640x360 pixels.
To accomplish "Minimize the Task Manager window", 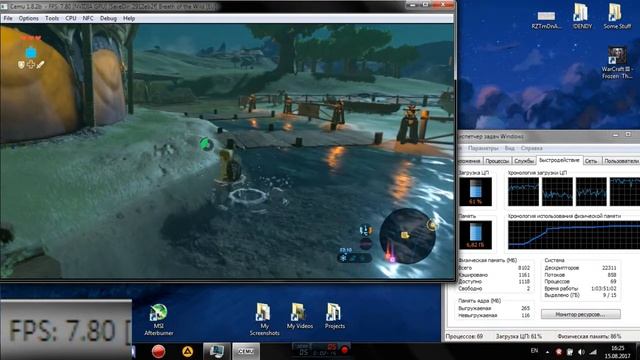I will tap(616, 135).
